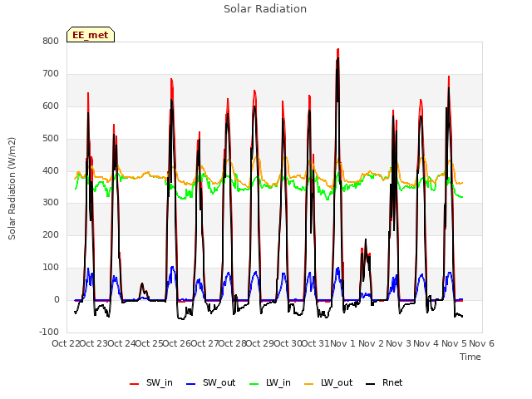532x399 pixels.
Task: Click the green LW_in legend swatch
Action: tap(254, 384)
